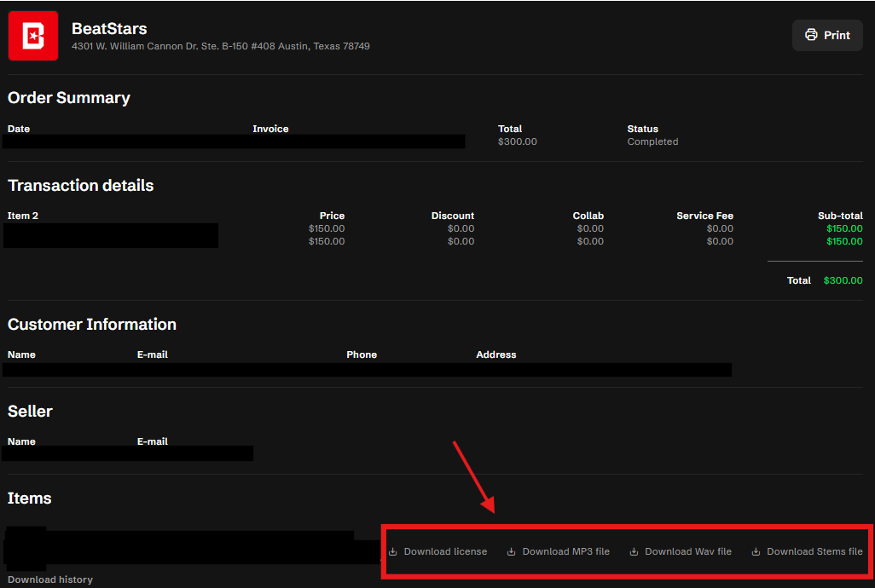This screenshot has width=875, height=588.
Task: Click the download icon beside Download license
Action: tap(393, 551)
